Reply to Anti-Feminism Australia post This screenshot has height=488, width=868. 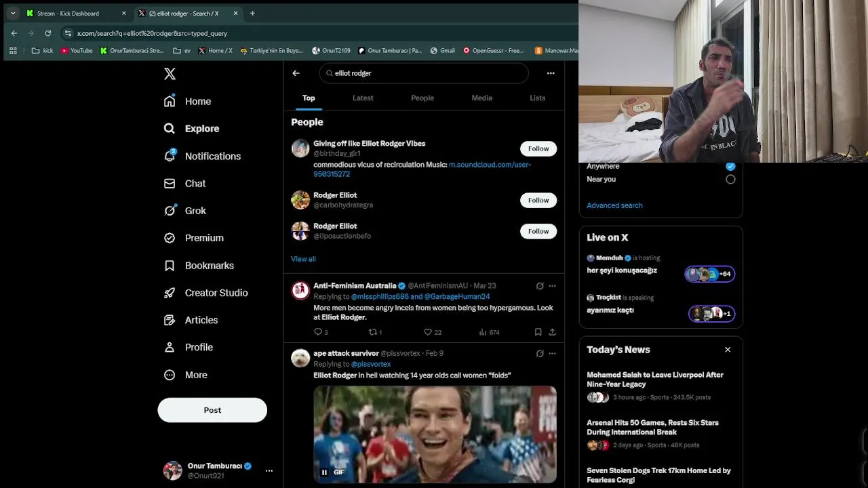(321, 332)
